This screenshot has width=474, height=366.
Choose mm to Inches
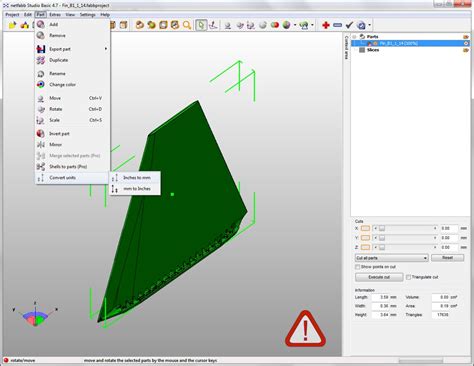[135, 189]
